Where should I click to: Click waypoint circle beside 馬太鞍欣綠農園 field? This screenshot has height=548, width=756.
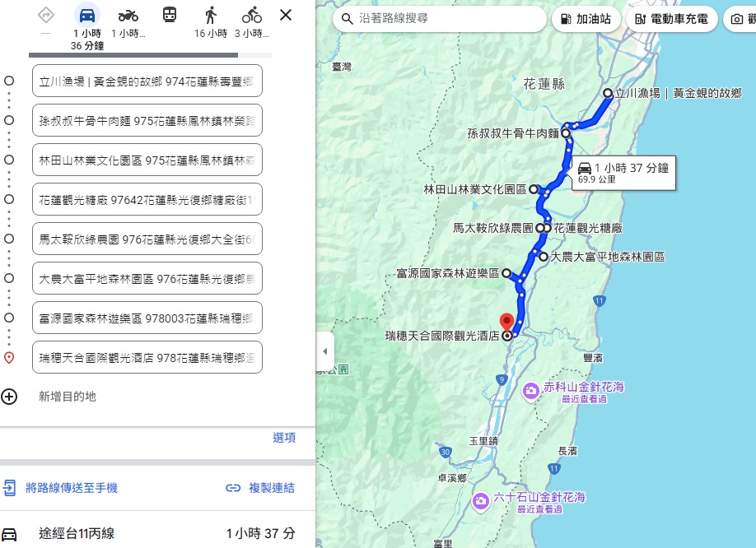[x=9, y=239]
